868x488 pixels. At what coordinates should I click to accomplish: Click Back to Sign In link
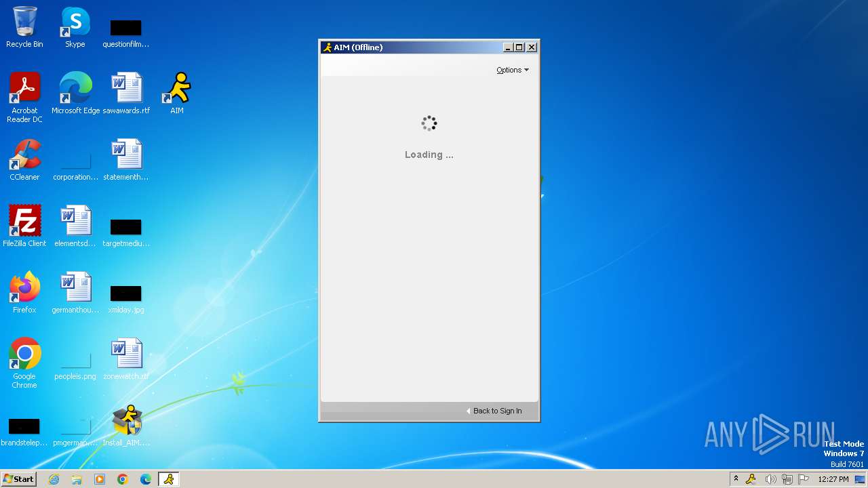[494, 411]
